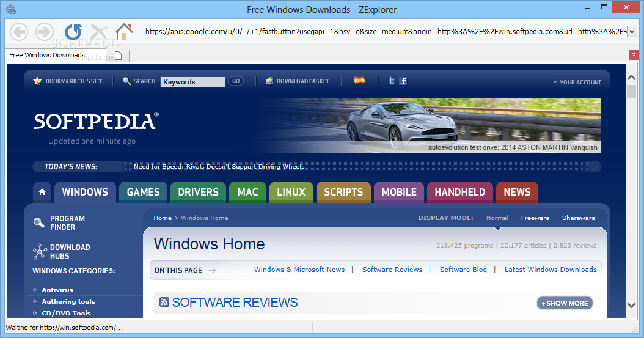
Task: Open the Antivirus category
Action: pos(57,290)
